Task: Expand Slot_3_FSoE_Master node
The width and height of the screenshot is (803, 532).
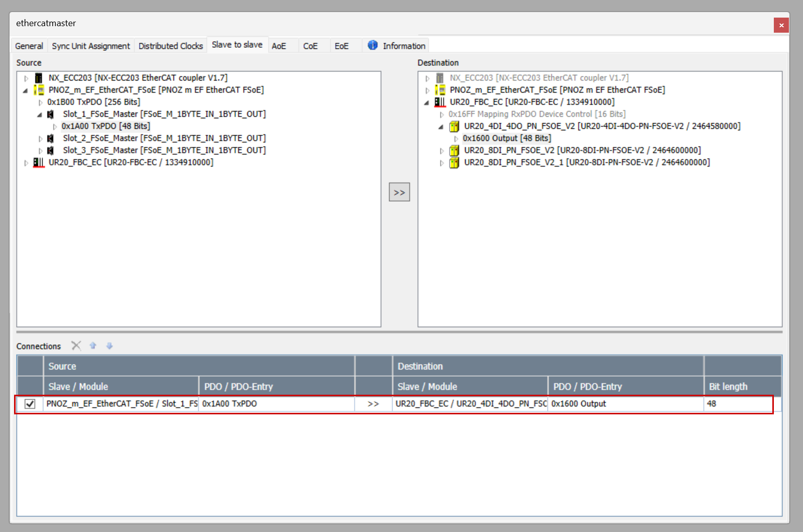Action: click(41, 151)
